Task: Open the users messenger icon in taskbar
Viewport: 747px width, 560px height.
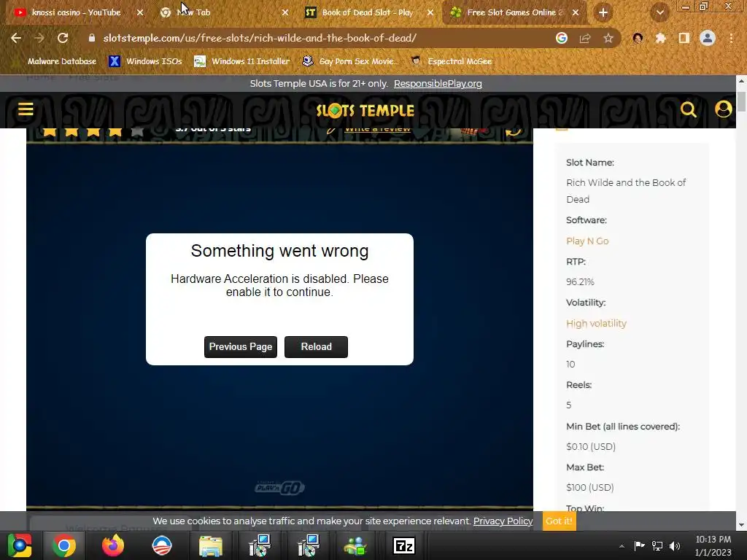Action: 355,545
